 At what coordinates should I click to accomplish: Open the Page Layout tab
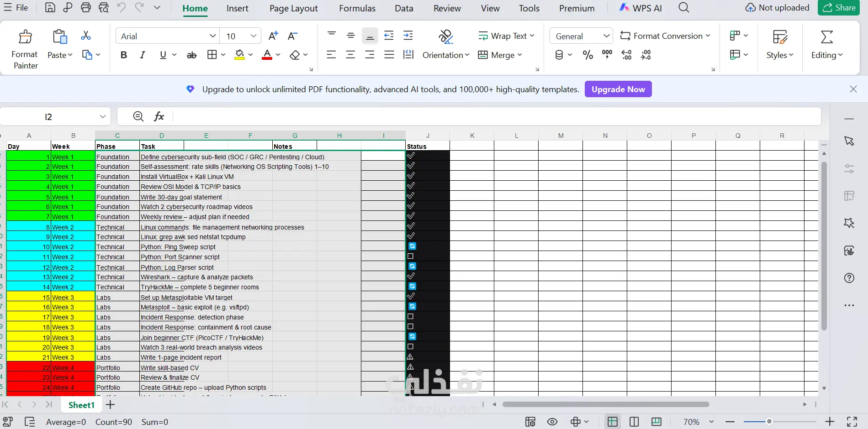click(294, 8)
